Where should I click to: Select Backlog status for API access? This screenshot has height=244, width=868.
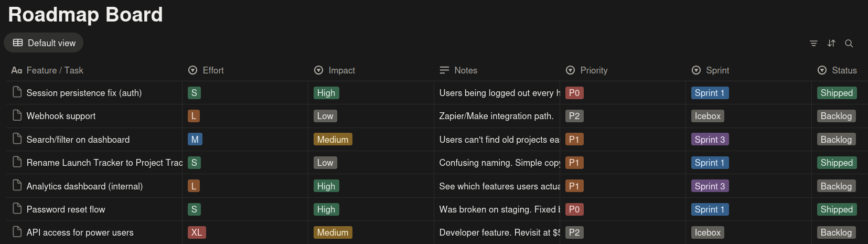[837, 232]
